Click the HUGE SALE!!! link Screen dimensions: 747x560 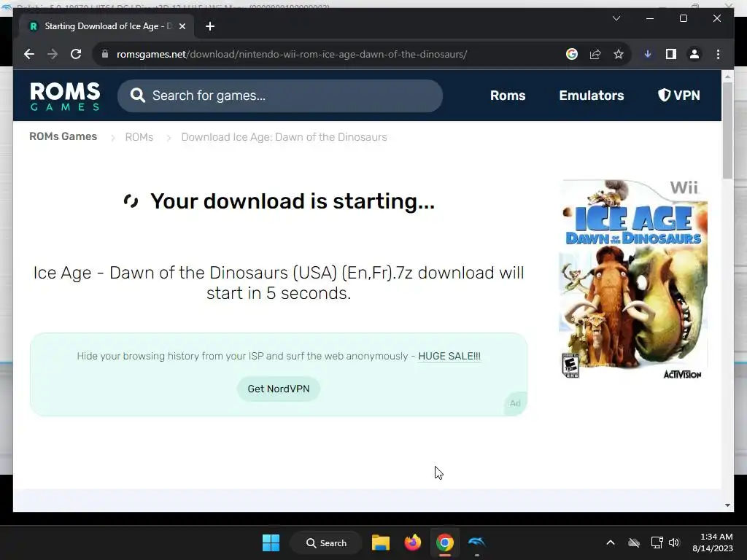point(449,356)
